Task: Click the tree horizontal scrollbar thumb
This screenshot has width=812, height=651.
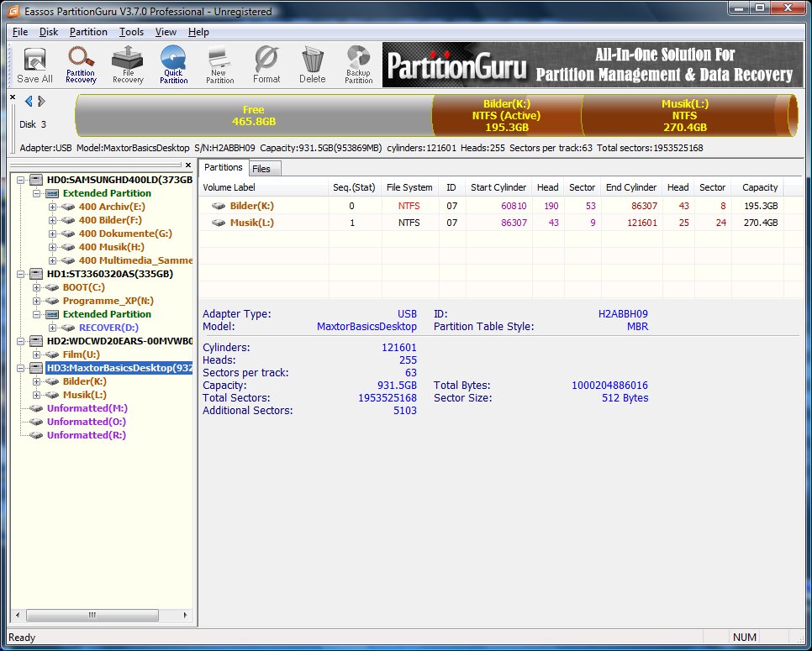Action: (92, 615)
